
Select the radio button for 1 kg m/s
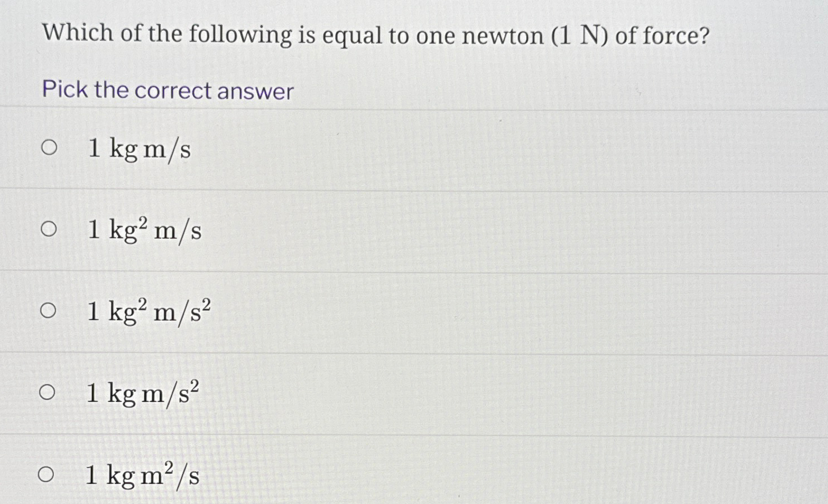tap(49, 147)
